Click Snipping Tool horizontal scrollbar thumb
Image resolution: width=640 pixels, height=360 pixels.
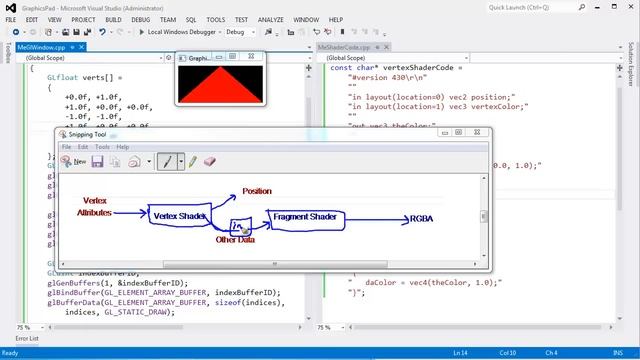275,264
